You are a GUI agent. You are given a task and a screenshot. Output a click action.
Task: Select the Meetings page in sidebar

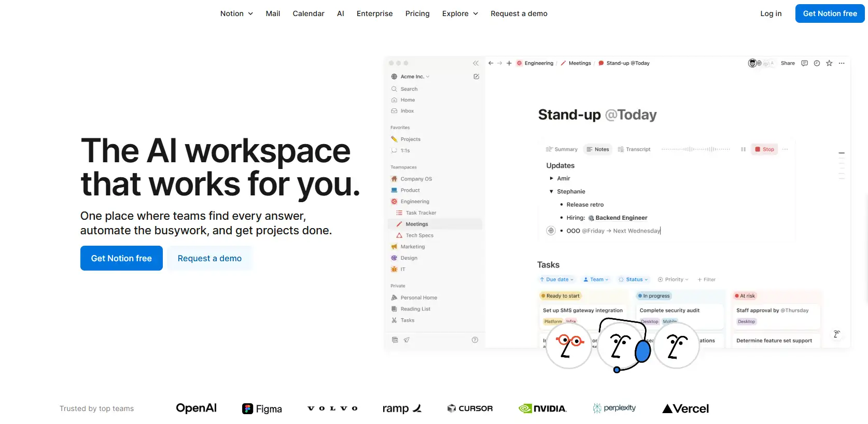[x=435, y=224]
